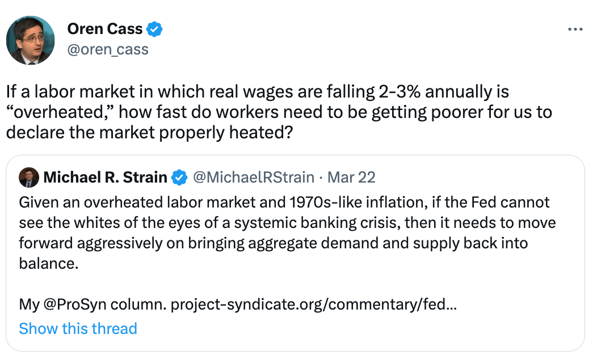The width and height of the screenshot is (597, 364).
Task: Click the @oren_cass handle
Action: click(x=108, y=50)
